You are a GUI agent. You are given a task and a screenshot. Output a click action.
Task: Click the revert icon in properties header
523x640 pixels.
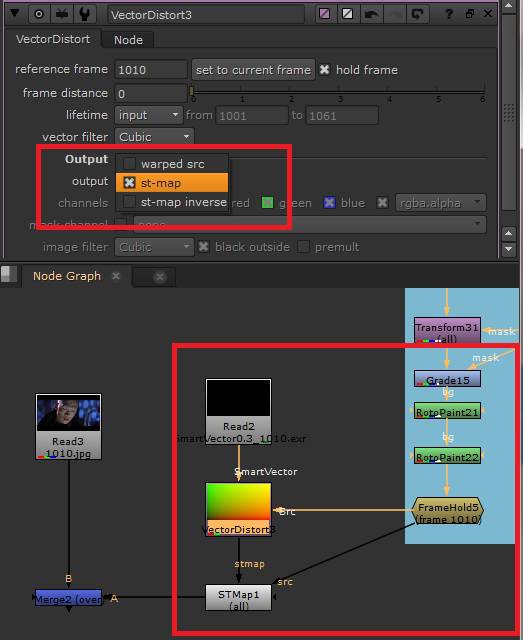pyautogui.click(x=417, y=14)
